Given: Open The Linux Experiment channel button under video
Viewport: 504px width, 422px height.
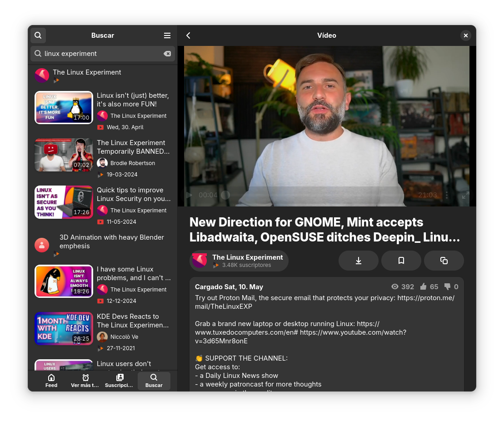Looking at the screenshot, I should [x=239, y=261].
